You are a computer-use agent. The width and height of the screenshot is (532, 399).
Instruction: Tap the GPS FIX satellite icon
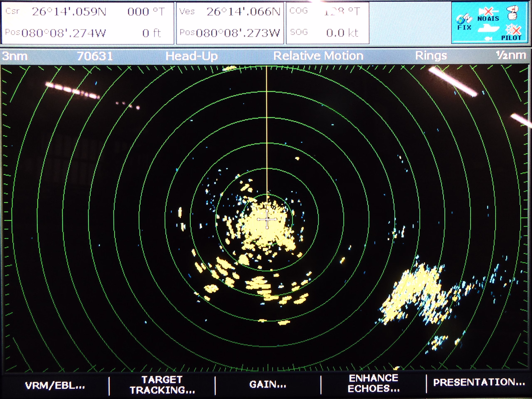click(464, 22)
